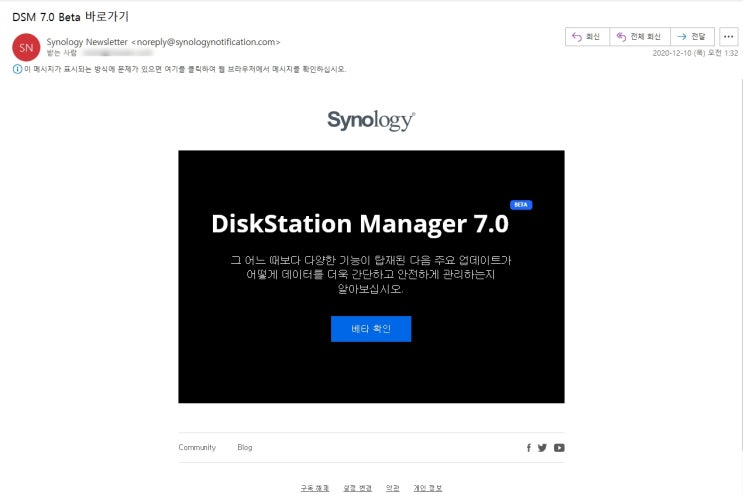Open Synology's Facebook icon
Screen dimensions: 743x494
pos(529,448)
